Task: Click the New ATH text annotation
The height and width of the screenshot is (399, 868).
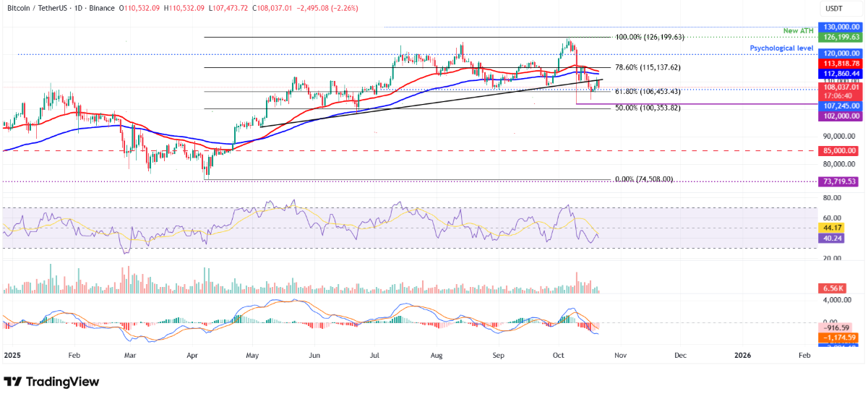Action: pos(800,30)
